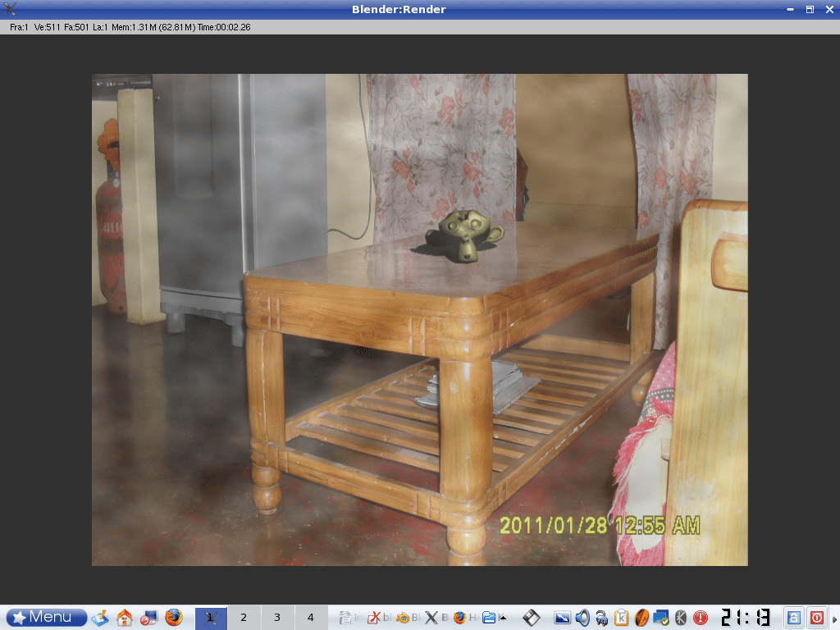Switch to virtual desktop 3
The width and height of the screenshot is (840, 630).
tap(277, 618)
